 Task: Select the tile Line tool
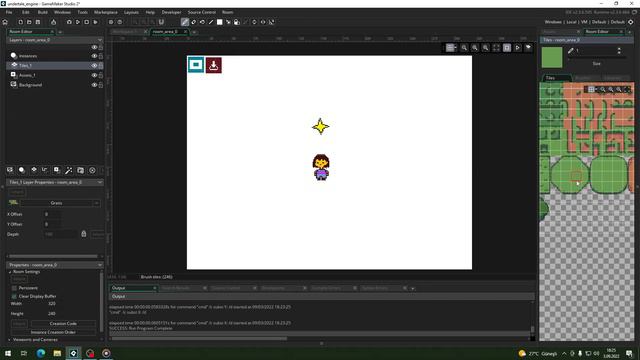[211, 22]
